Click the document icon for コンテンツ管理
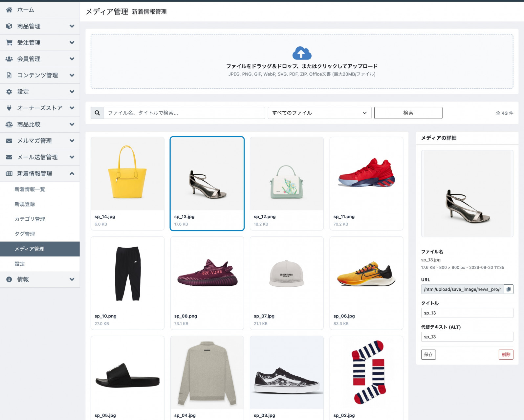The image size is (524, 420). click(9, 75)
